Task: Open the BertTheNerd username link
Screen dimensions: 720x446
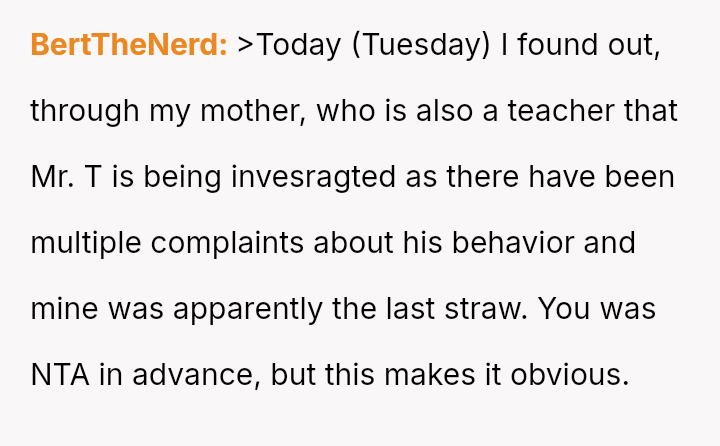Action: pyautogui.click(x=129, y=45)
